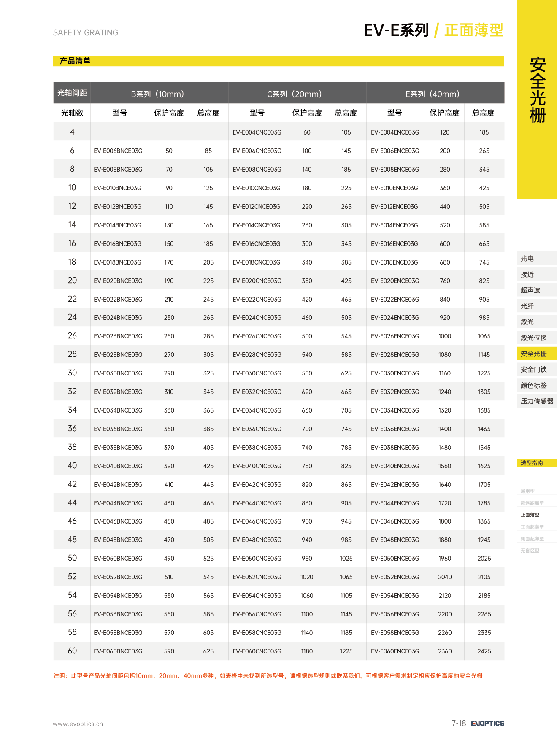Select model cell EV-E040CNCE03G
Image resolution: width=557 pixels, height=756 pixels.
click(257, 466)
